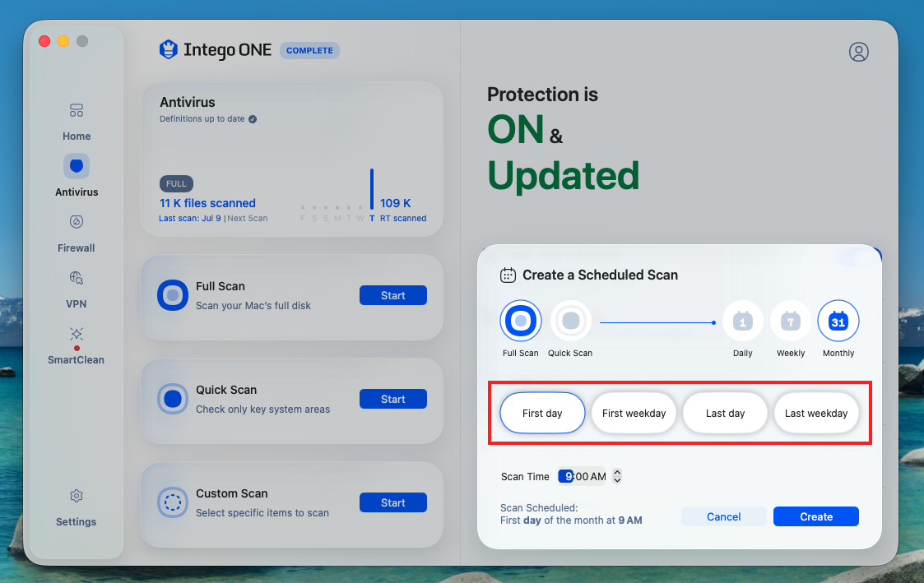Choose Full Scan type in scheduler
Screen dimensions: 924x583
(x=520, y=321)
